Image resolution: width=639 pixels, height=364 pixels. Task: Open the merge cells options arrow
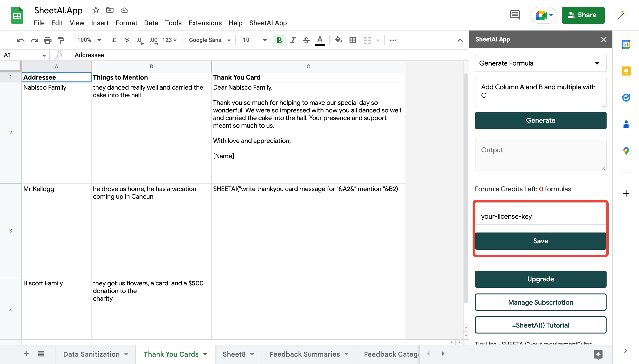click(x=378, y=40)
